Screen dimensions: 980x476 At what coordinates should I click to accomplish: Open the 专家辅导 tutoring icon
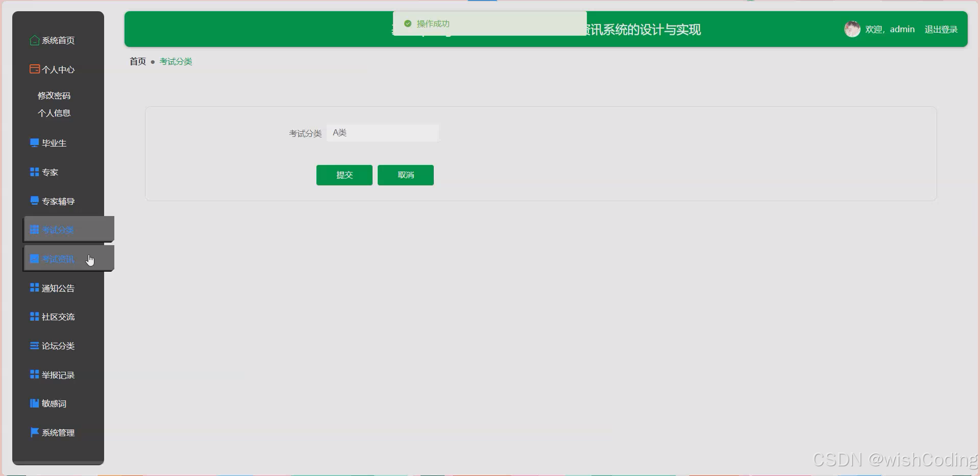(x=34, y=200)
